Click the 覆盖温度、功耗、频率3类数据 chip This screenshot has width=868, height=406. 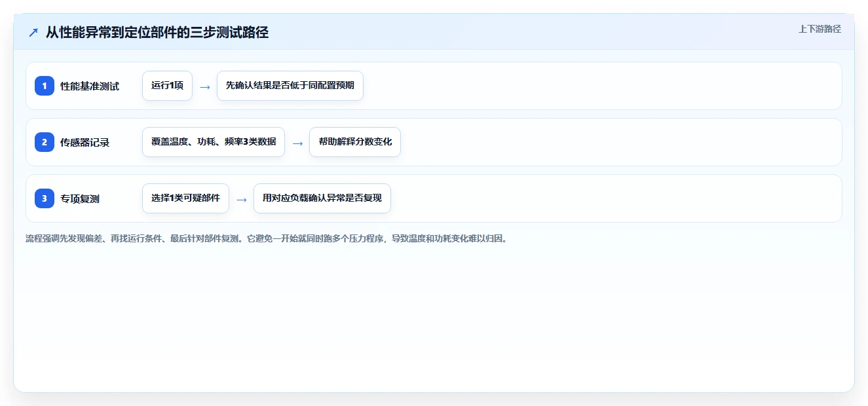[x=214, y=142]
